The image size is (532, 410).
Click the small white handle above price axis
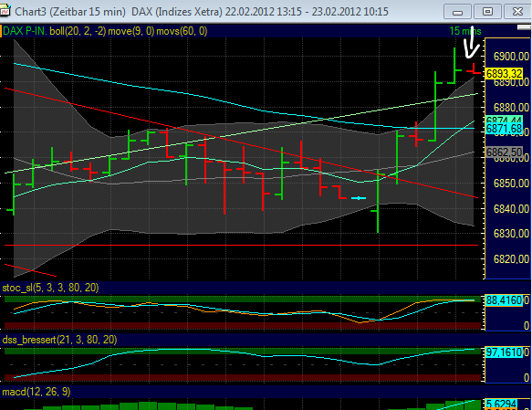click(x=524, y=27)
